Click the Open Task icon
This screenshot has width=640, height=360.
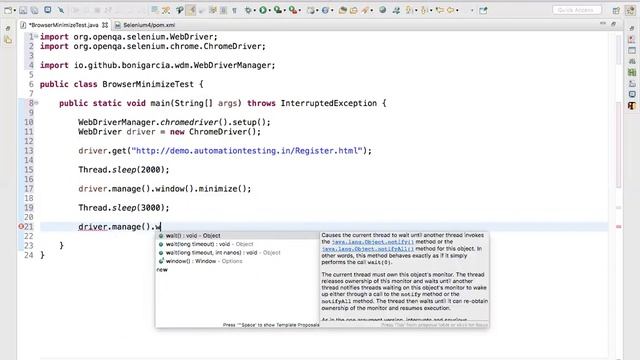(x=353, y=10)
